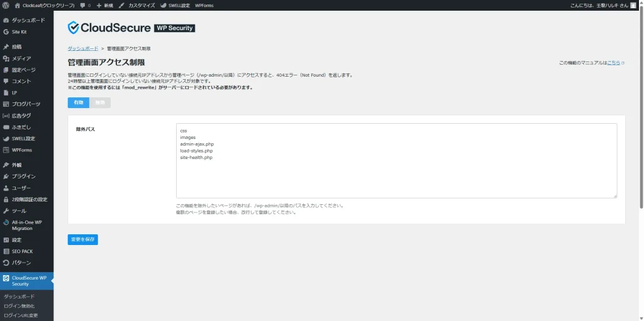The height and width of the screenshot is (321, 644).
Task: Open the ClockLeaf site name menu
Action: click(48, 5)
